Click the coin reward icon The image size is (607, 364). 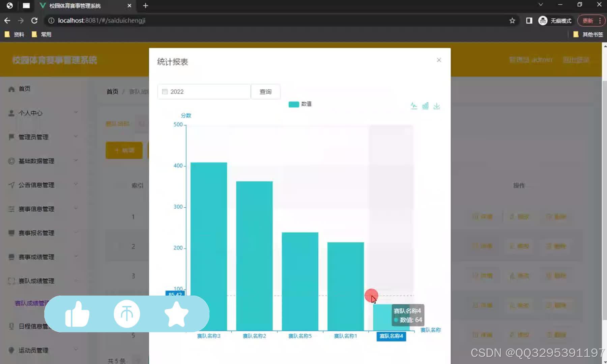(127, 314)
